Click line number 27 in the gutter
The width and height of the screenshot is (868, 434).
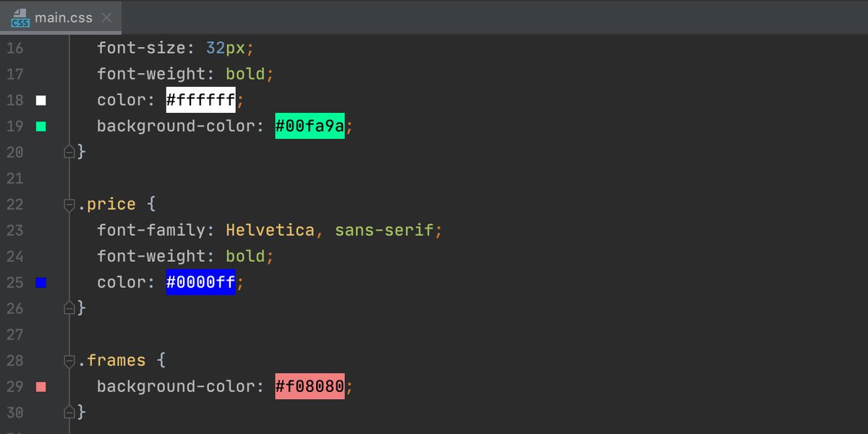[15, 334]
